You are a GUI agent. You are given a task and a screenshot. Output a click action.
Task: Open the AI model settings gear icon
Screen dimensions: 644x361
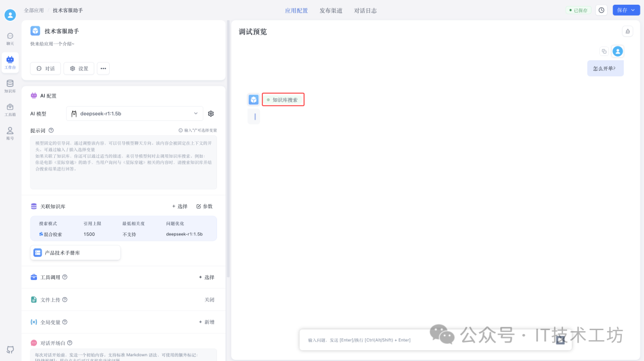210,113
